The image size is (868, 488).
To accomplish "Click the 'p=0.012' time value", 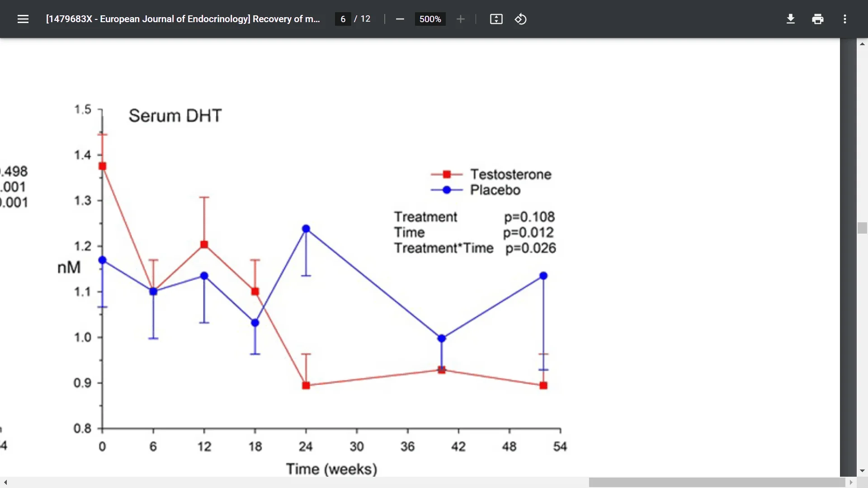I will click(528, 232).
